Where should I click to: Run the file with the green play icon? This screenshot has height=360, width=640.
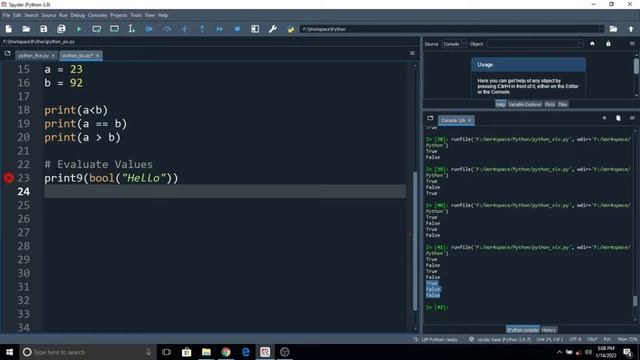point(79,29)
